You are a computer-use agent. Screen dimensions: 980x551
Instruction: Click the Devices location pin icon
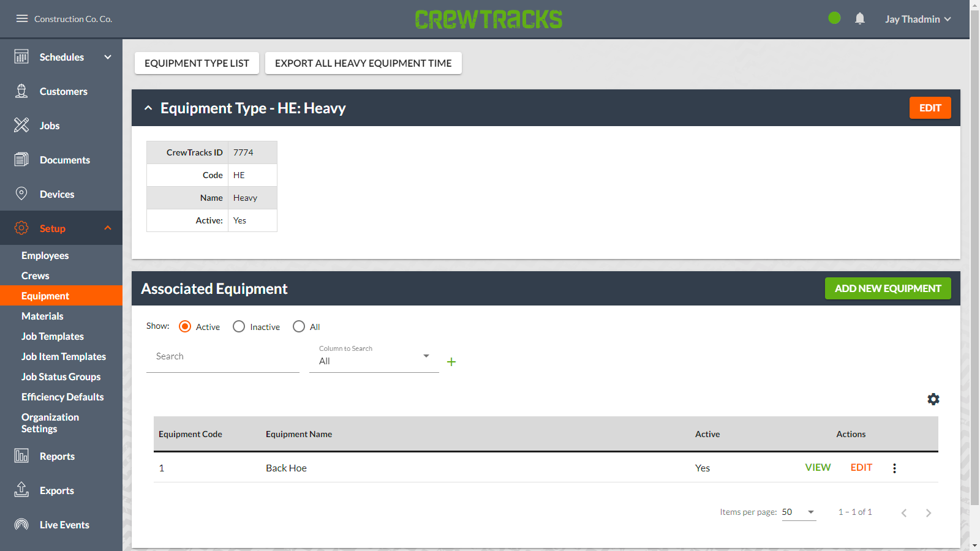point(21,194)
